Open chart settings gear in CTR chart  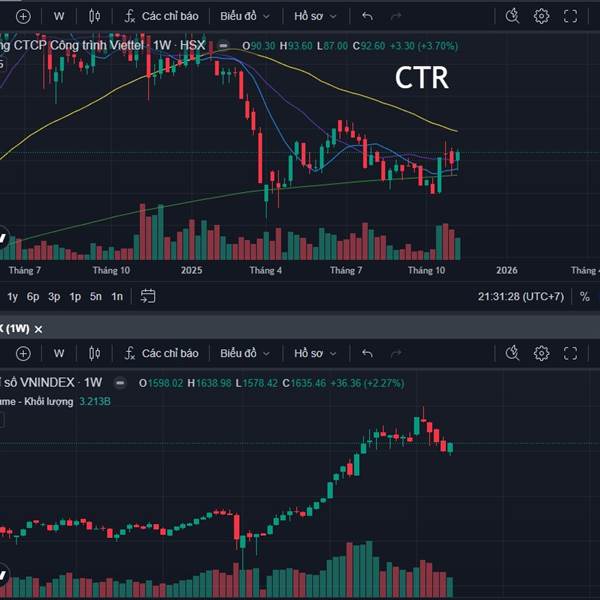[x=541, y=16]
